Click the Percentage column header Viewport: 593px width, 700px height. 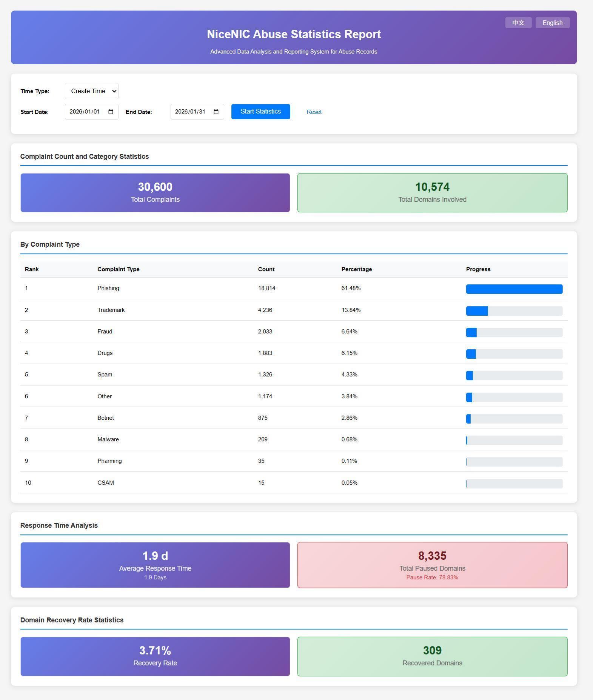[357, 269]
